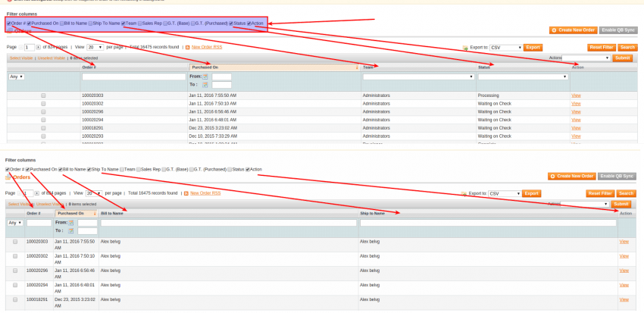Click the export icon beside upper Export to
The width and height of the screenshot is (644, 313).
[465, 48]
